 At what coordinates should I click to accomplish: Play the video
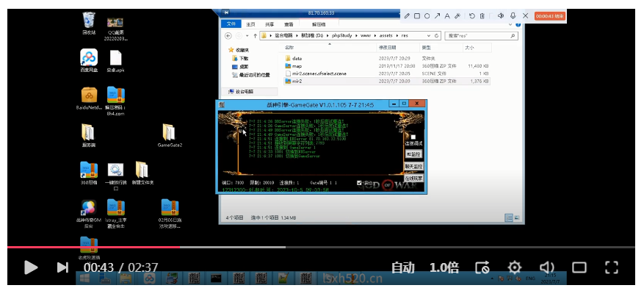[x=31, y=267]
